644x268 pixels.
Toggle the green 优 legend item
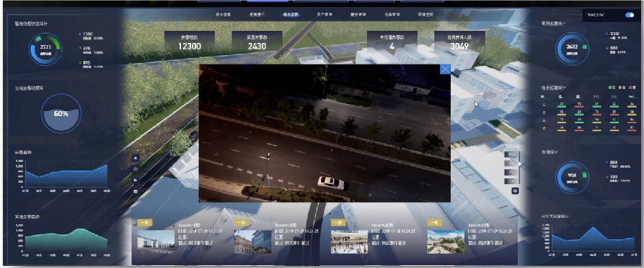click(612, 87)
